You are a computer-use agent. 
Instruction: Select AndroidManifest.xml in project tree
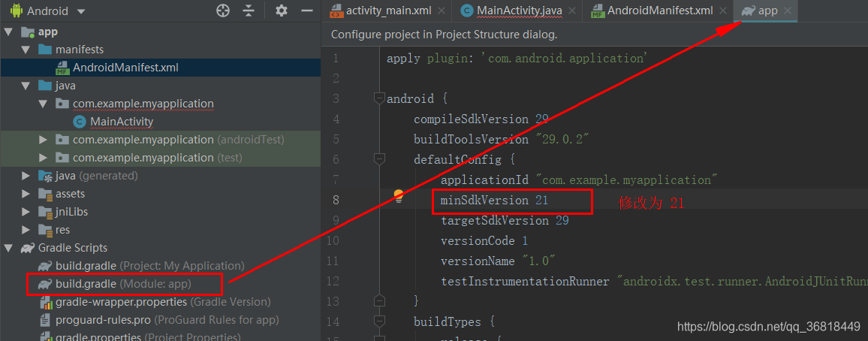tap(161, 68)
